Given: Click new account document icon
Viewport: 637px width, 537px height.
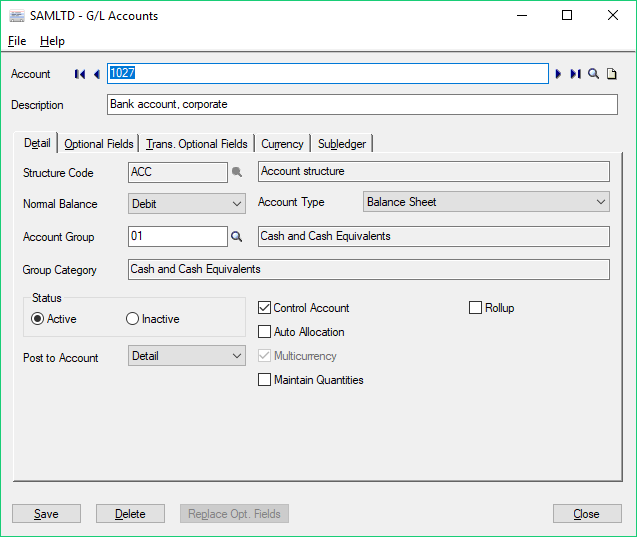Looking at the screenshot, I should pos(612,74).
